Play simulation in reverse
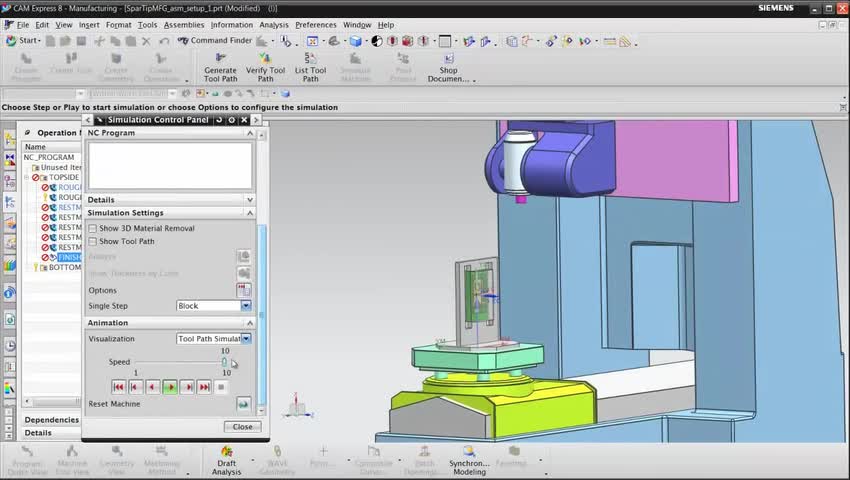 (153, 387)
